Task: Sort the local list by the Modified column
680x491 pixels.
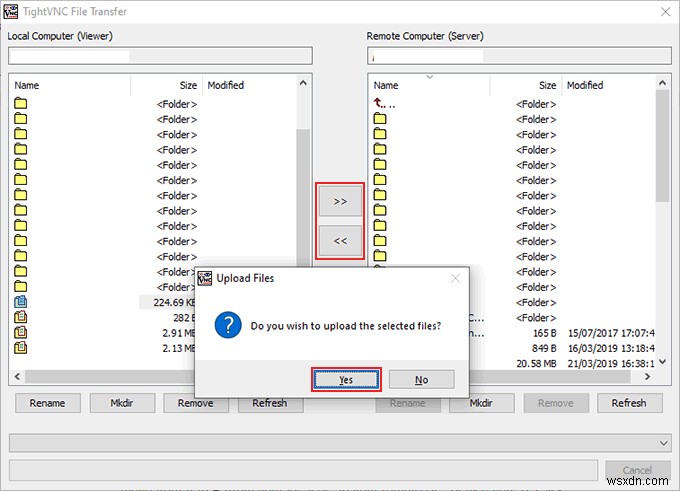Action: tap(226, 85)
